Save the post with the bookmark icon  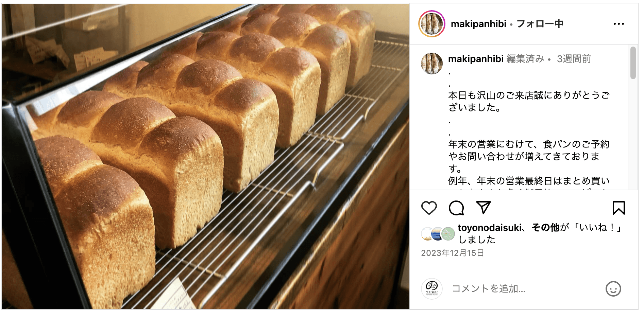(618, 208)
